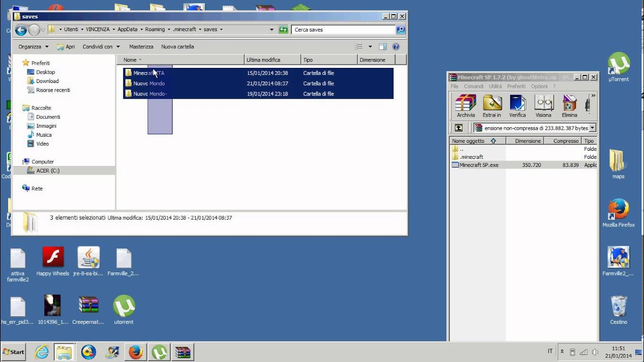Image resolution: width=644 pixels, height=362 pixels.
Task: Select the attiva farmville2 file
Action: pos(18,265)
